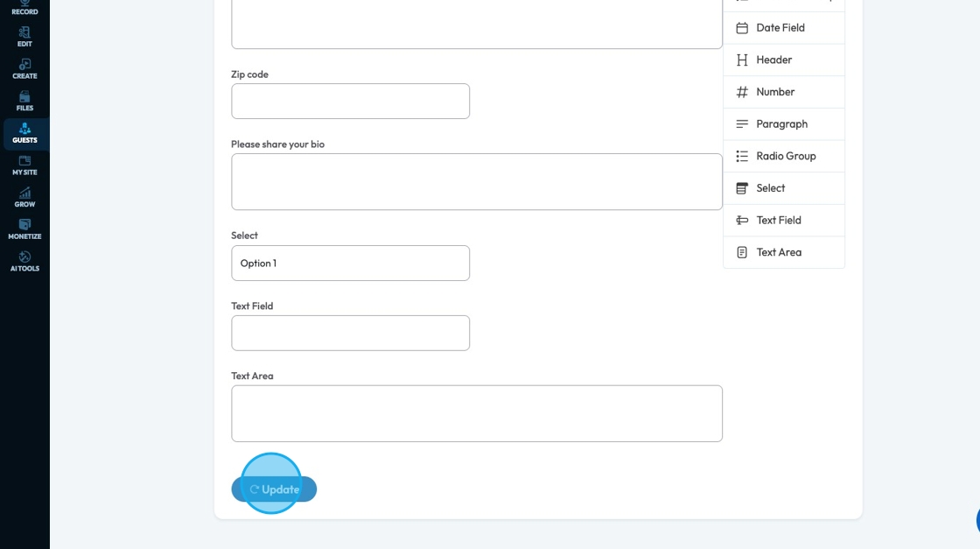Open the Select dropdown showing Option 1
Viewport: 980px width, 549px height.
click(350, 264)
